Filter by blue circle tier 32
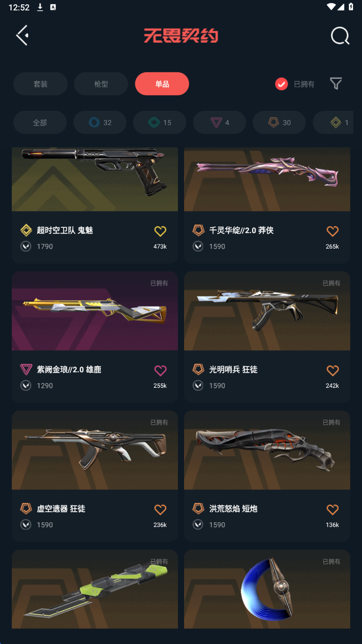The image size is (362, 644). coord(100,123)
